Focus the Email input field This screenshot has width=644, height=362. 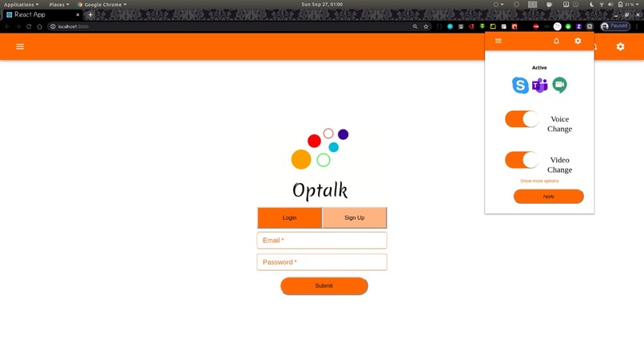[x=322, y=241]
